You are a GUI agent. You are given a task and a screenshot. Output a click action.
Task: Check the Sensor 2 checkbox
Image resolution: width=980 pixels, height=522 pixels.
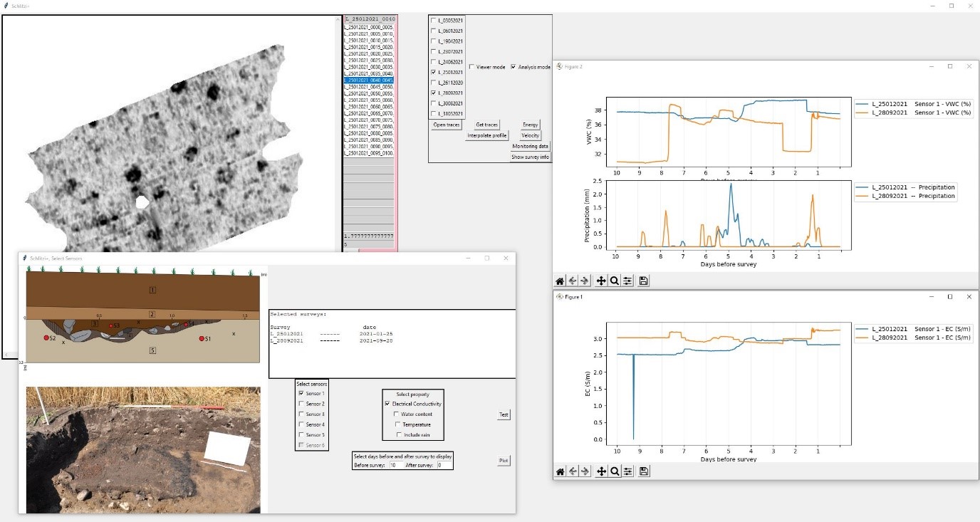tap(301, 404)
